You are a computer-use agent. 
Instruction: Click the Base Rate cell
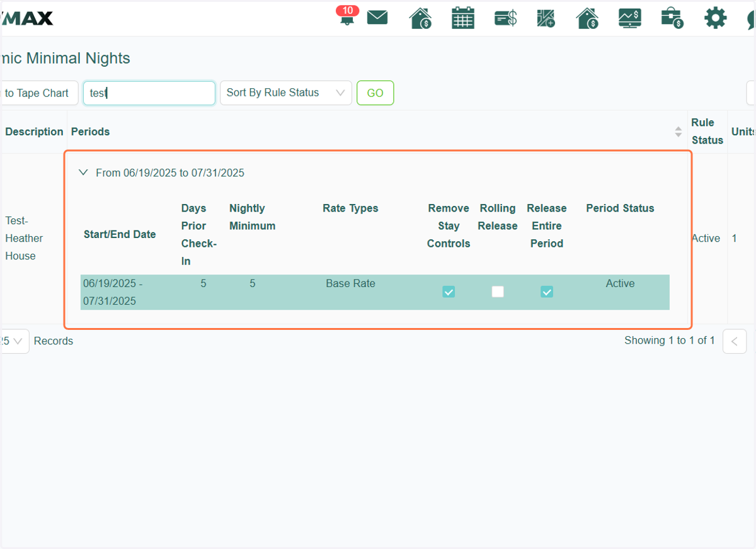(x=350, y=283)
